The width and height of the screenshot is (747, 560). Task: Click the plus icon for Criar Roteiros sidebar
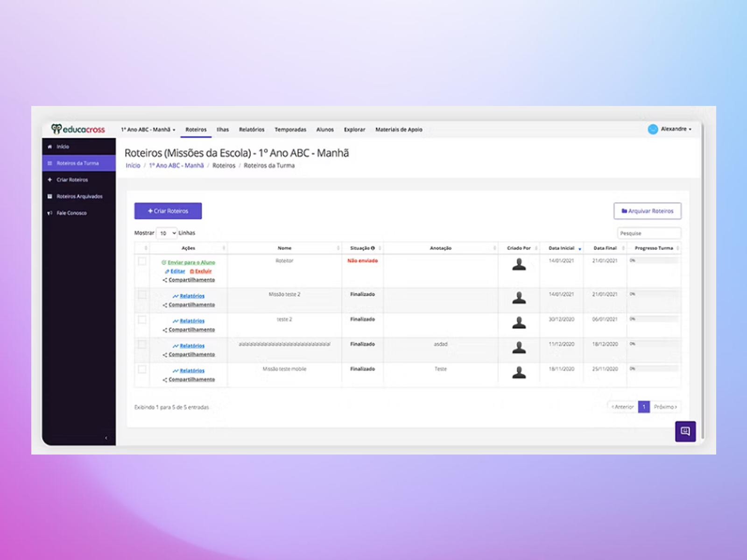(50, 180)
